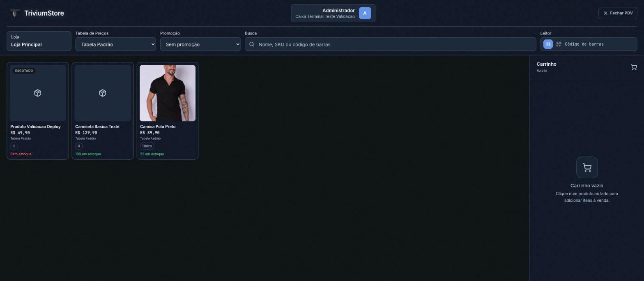Focus the product search field
The width and height of the screenshot is (644, 281).
tap(391, 44)
